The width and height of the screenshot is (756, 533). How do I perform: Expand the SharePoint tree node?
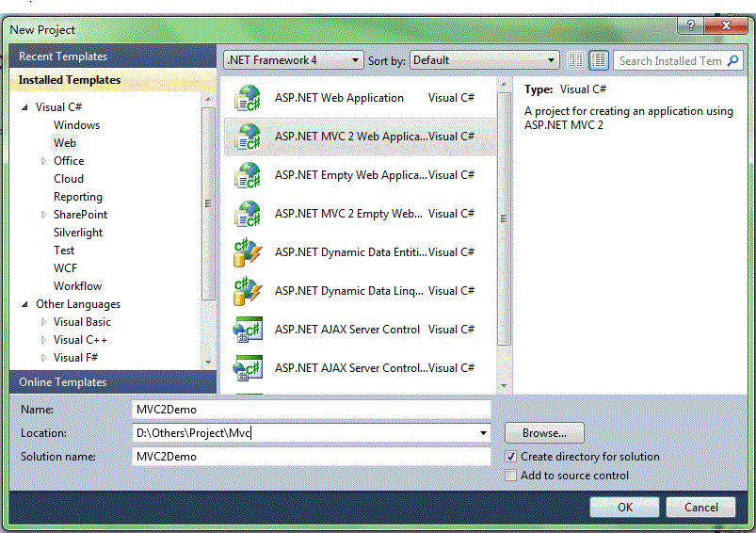point(43,215)
